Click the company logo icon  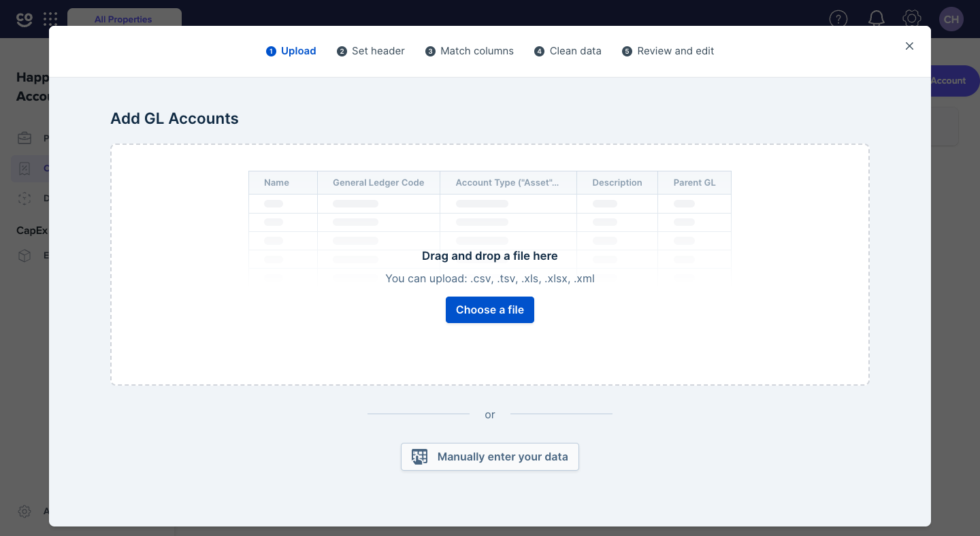pyautogui.click(x=24, y=19)
